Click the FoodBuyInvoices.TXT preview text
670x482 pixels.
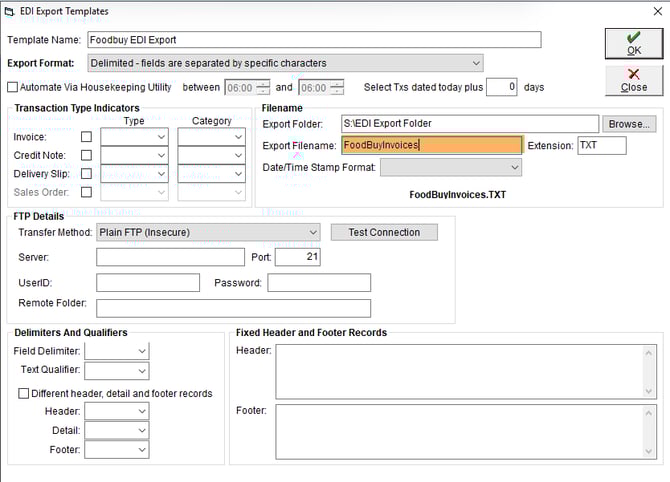457,195
